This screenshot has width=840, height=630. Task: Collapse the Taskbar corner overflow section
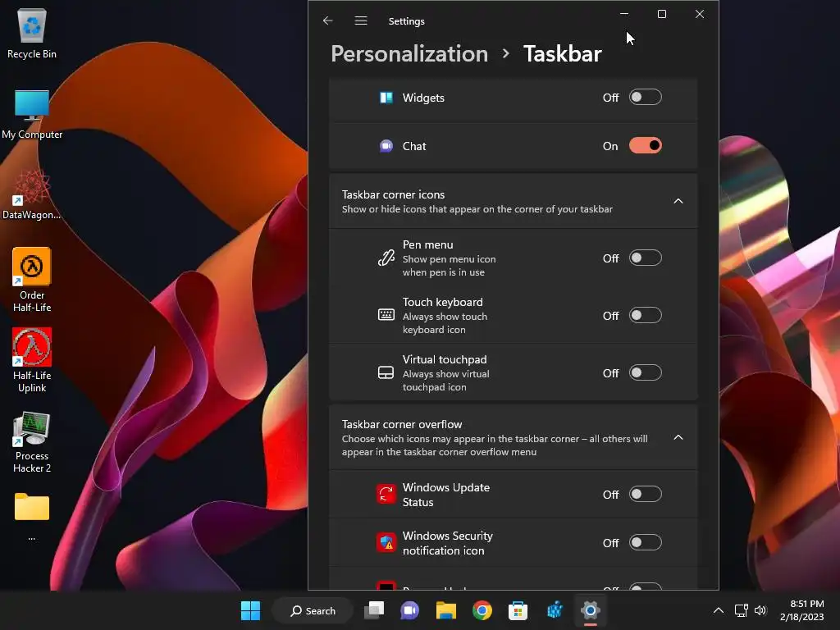678,438
